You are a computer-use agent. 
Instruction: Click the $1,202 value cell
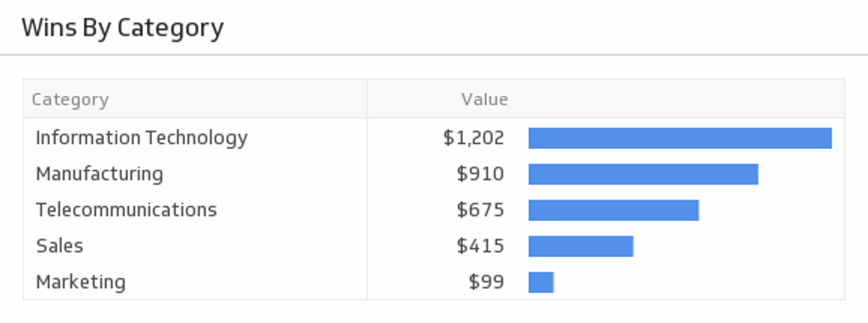(x=473, y=138)
